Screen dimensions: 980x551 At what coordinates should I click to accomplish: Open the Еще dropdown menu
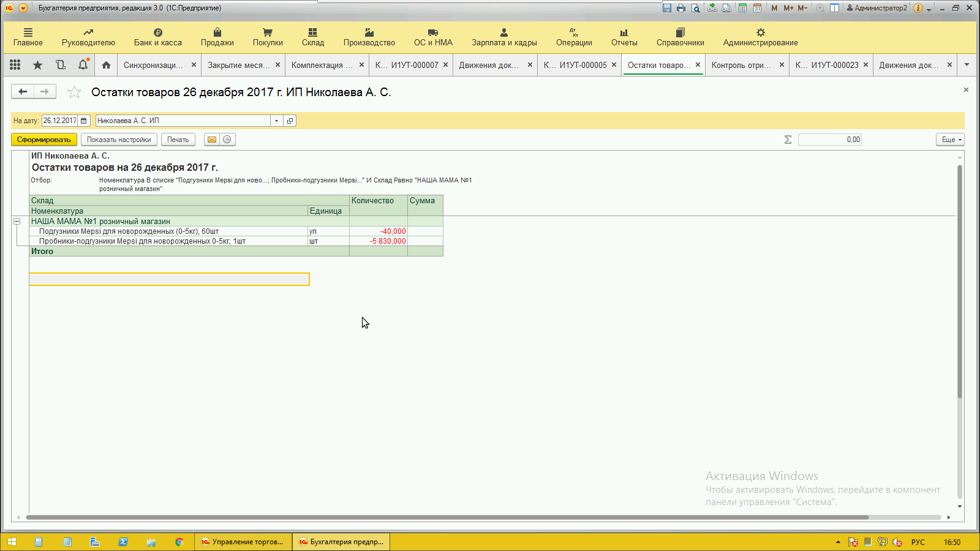pos(949,140)
